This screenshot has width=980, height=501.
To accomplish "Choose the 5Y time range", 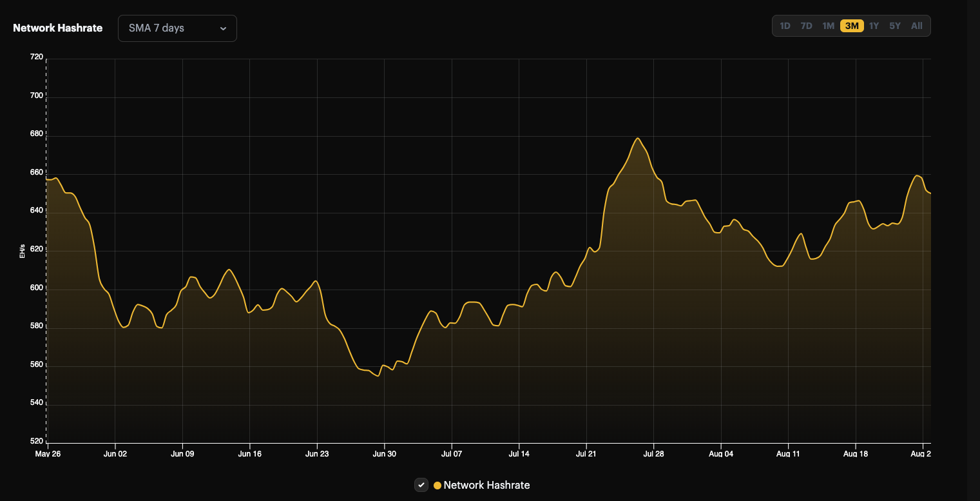I will (894, 26).
